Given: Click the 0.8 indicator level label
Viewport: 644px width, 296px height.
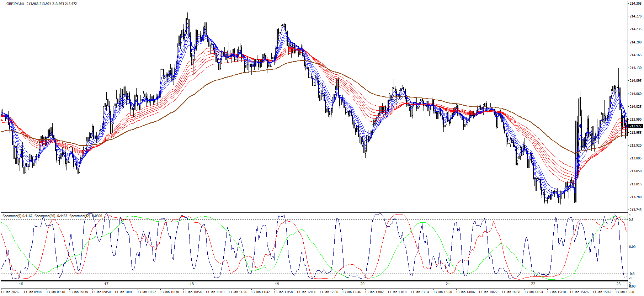Looking at the screenshot, I should coord(631,220).
